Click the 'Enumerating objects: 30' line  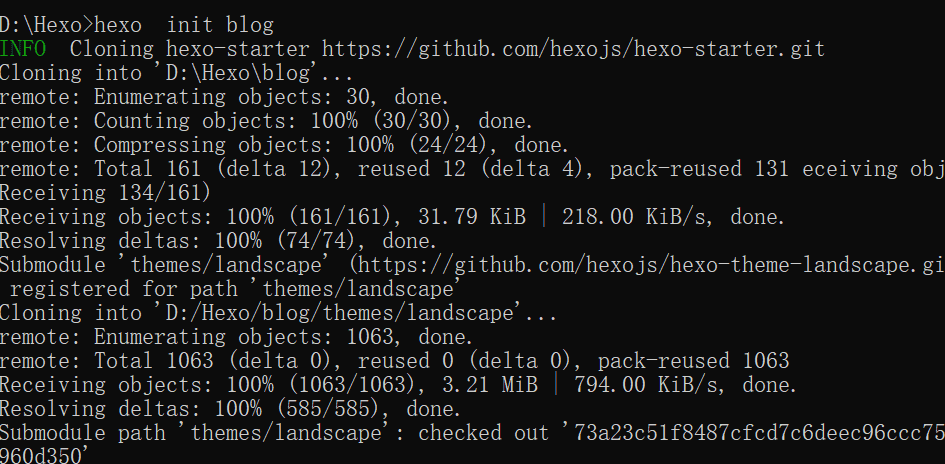pos(270,96)
